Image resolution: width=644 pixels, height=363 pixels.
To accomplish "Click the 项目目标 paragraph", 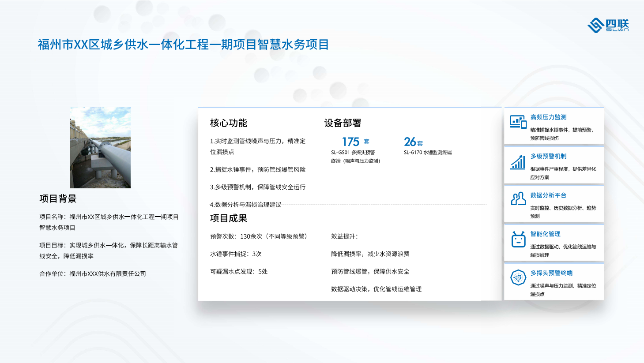I will click(109, 251).
